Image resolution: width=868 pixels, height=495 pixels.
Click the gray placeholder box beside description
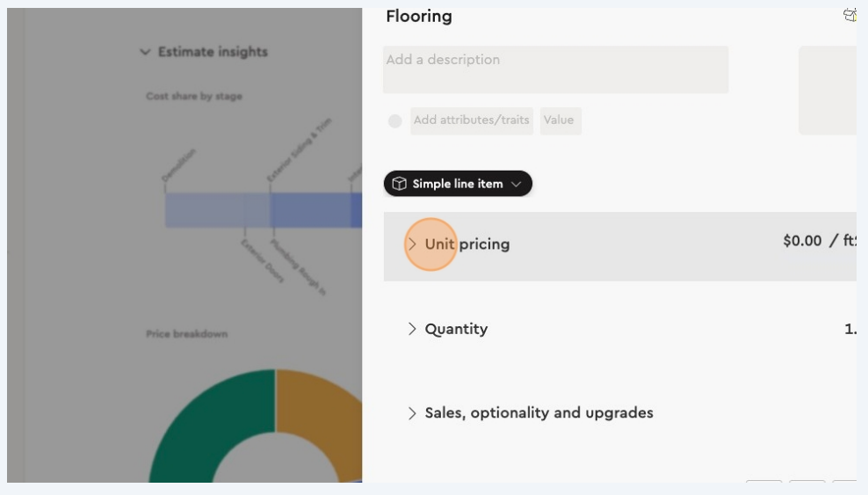pos(827,91)
